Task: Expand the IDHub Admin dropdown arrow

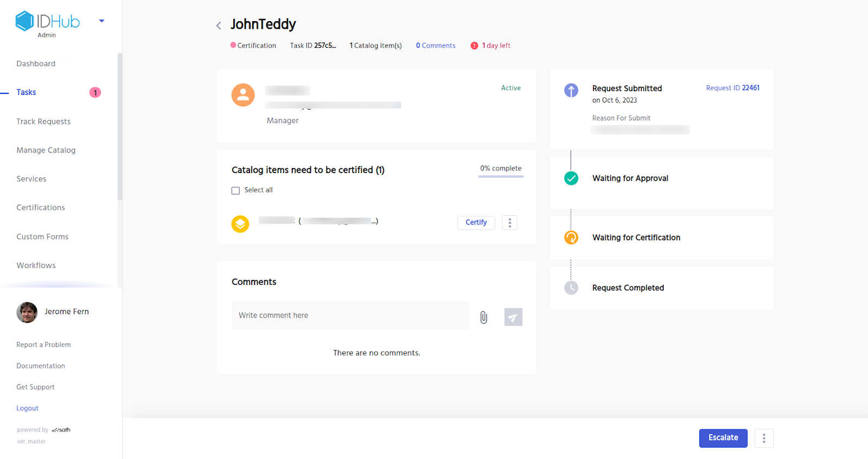Action: click(101, 21)
